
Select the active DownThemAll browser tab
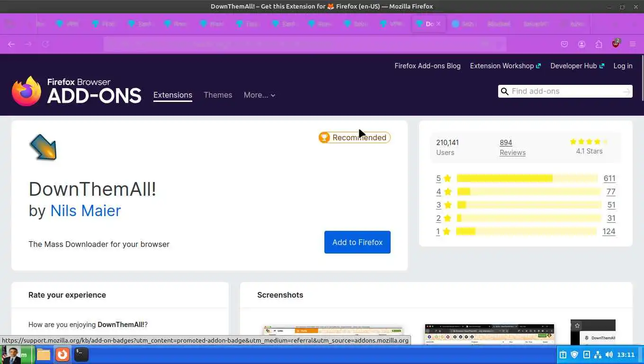coord(429,24)
